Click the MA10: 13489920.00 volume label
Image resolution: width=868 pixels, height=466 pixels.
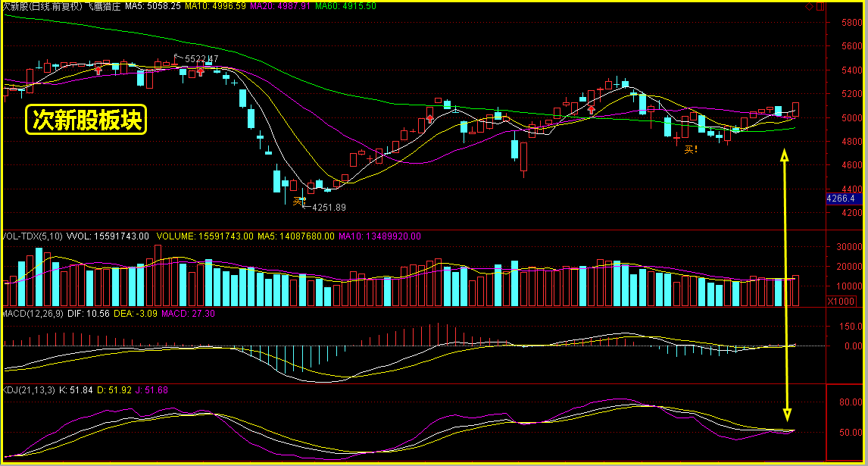click(x=379, y=236)
